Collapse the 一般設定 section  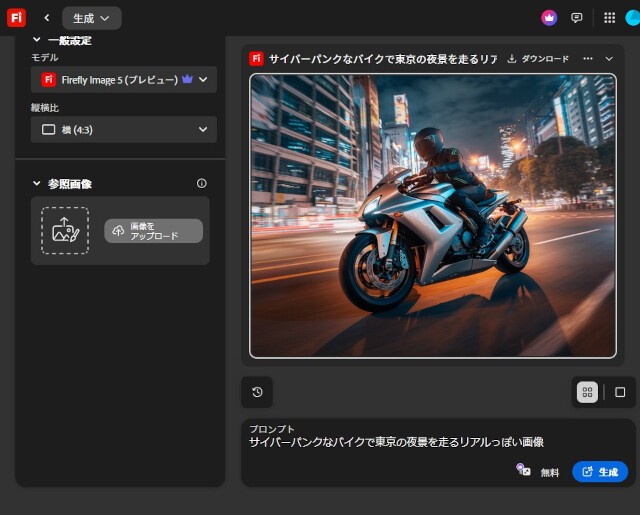click(37, 40)
